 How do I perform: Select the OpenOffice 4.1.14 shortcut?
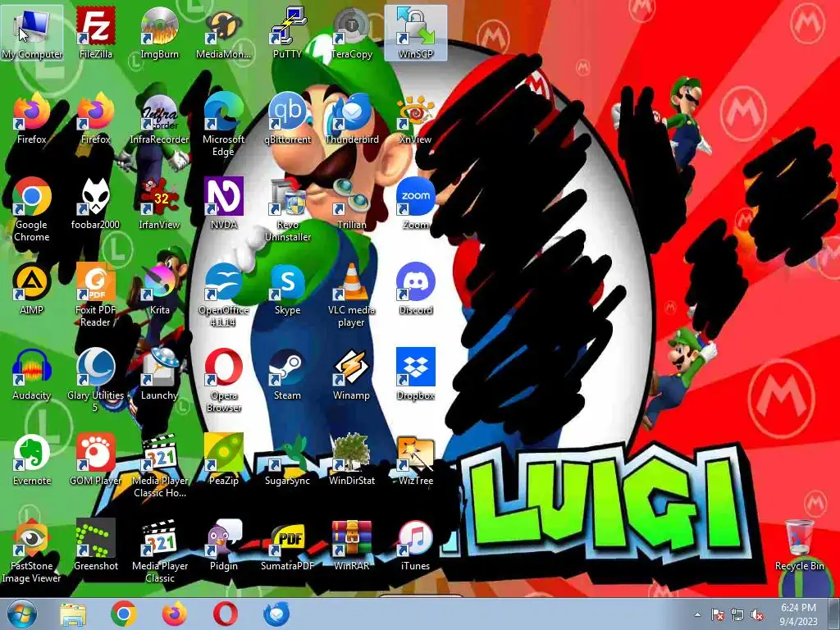coord(223,294)
